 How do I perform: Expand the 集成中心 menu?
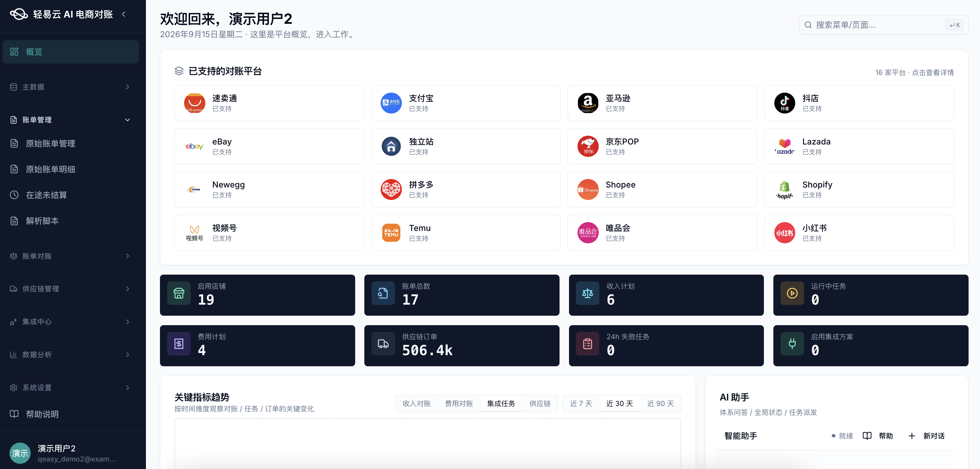[71, 322]
